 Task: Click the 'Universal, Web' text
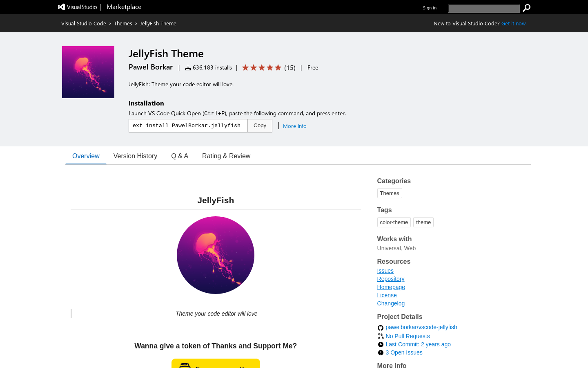click(x=396, y=248)
